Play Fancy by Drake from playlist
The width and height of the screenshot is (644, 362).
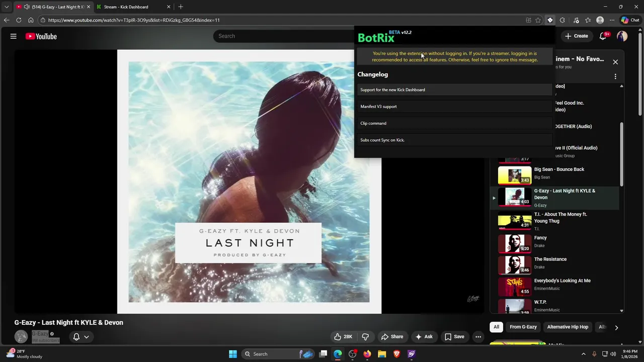point(553,243)
